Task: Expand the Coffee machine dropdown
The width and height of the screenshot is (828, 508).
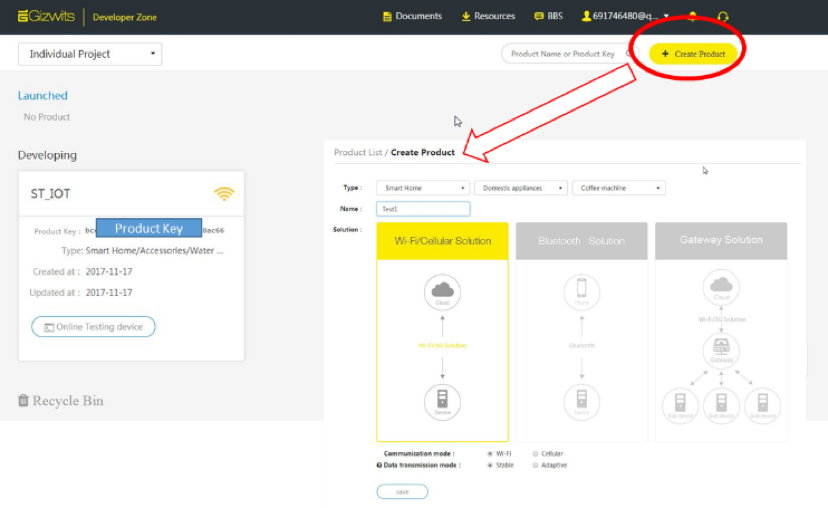Action: point(620,188)
